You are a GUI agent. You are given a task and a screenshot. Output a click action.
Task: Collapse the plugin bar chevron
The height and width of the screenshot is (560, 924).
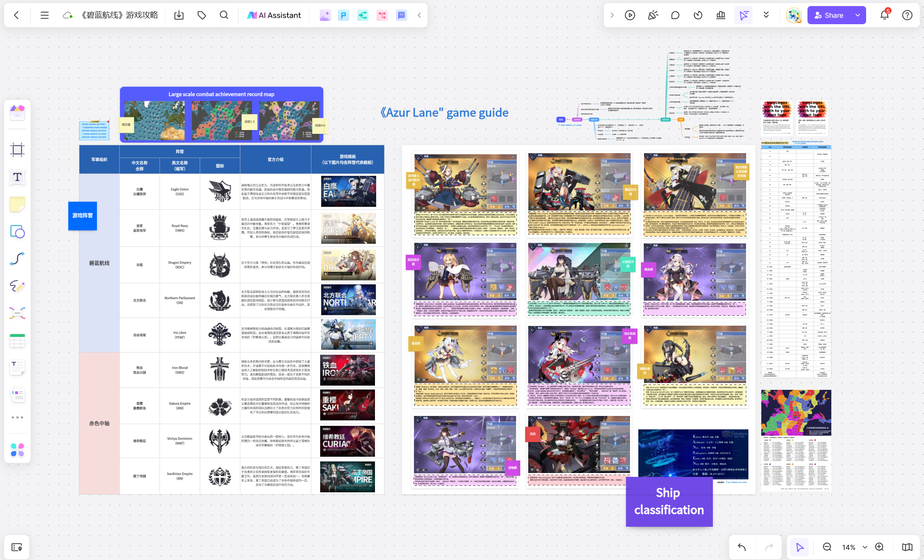coord(419,15)
